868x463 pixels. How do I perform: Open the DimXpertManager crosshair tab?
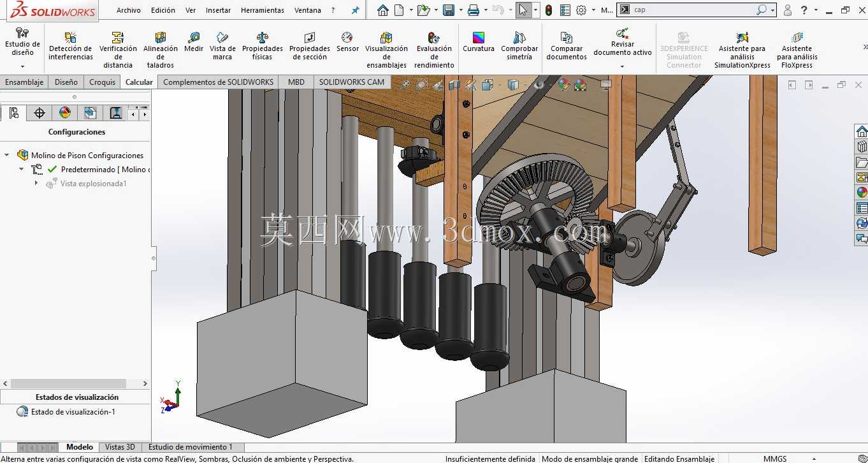pyautogui.click(x=40, y=113)
